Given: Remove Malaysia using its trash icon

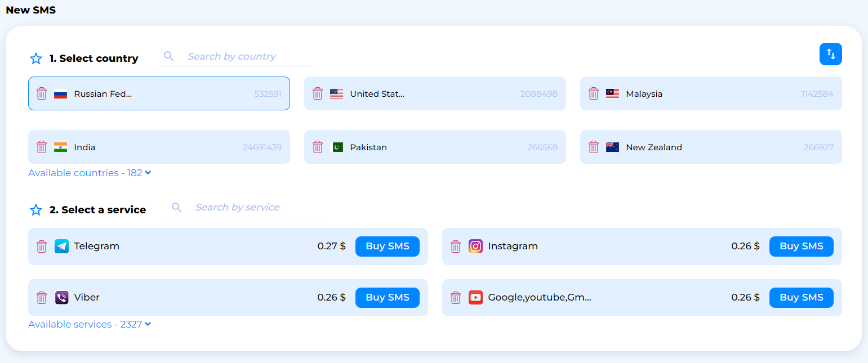Looking at the screenshot, I should 594,93.
